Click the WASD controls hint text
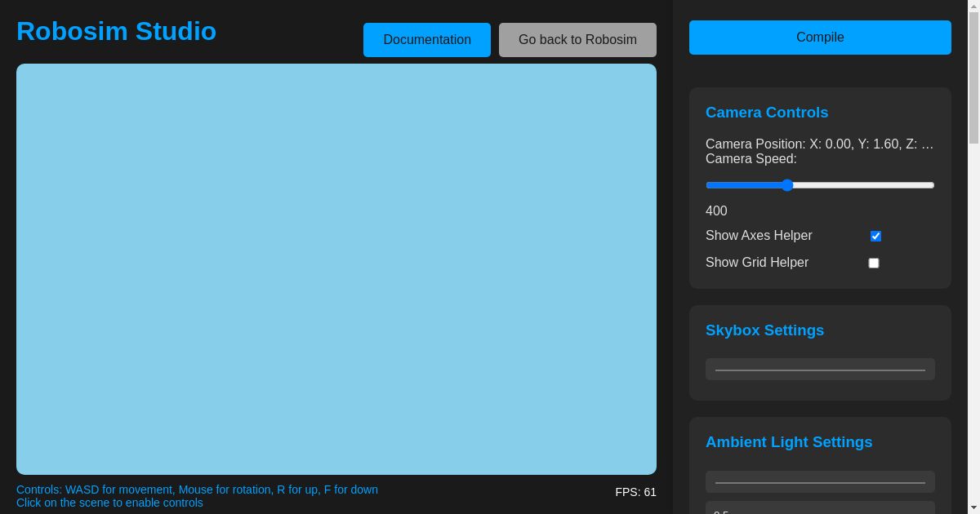 point(197,490)
